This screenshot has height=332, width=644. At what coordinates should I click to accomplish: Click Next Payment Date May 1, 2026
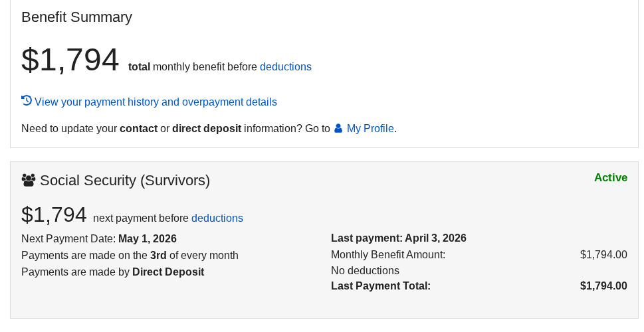(x=99, y=239)
